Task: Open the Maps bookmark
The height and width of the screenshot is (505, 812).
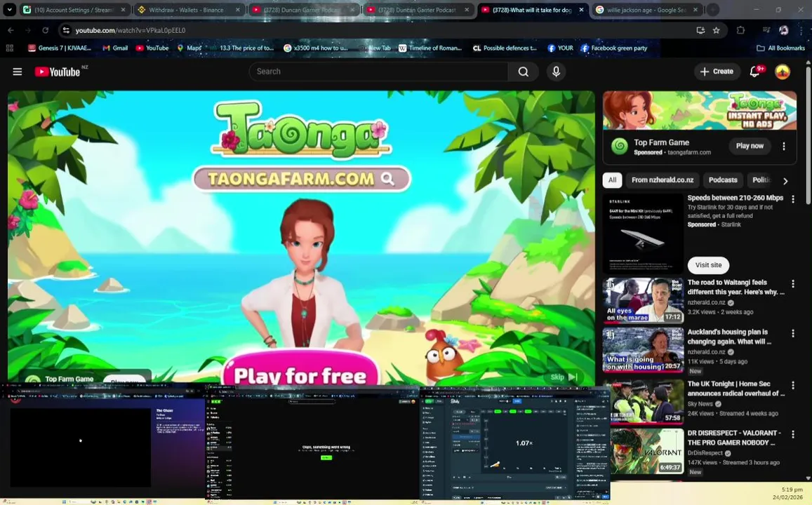Action: click(189, 48)
